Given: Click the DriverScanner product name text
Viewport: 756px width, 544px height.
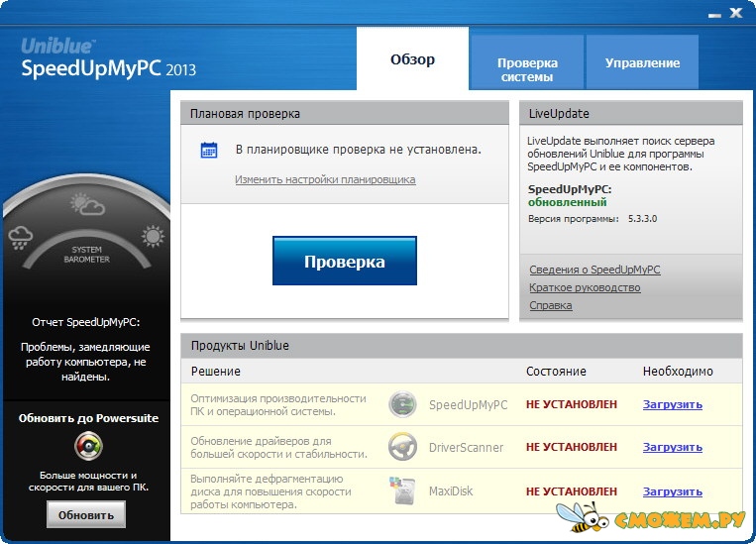Looking at the screenshot, I should click(x=466, y=448).
